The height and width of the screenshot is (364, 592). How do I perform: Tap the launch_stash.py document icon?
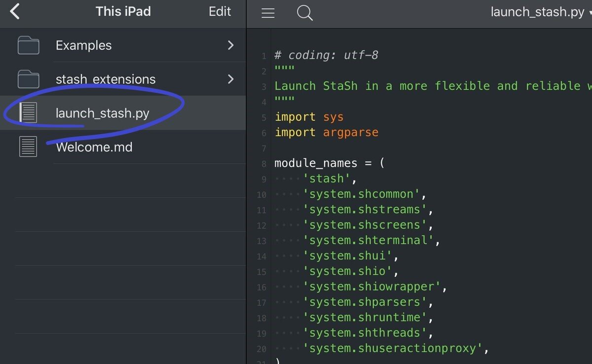[28, 112]
